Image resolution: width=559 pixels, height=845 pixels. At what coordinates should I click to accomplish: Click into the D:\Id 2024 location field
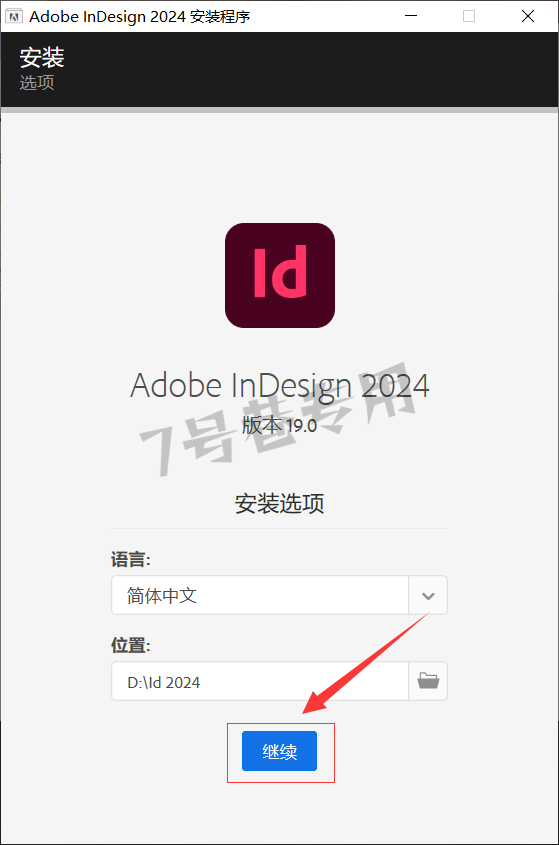260,681
